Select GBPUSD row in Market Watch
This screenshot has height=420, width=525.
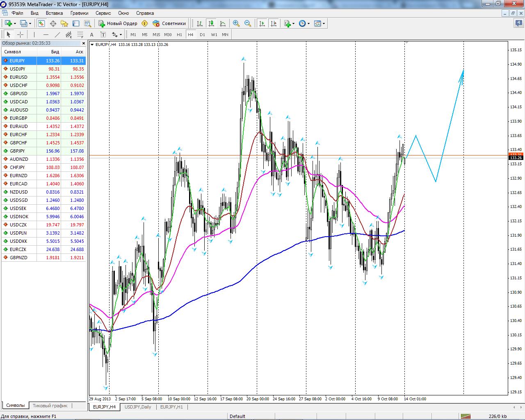(x=18, y=94)
